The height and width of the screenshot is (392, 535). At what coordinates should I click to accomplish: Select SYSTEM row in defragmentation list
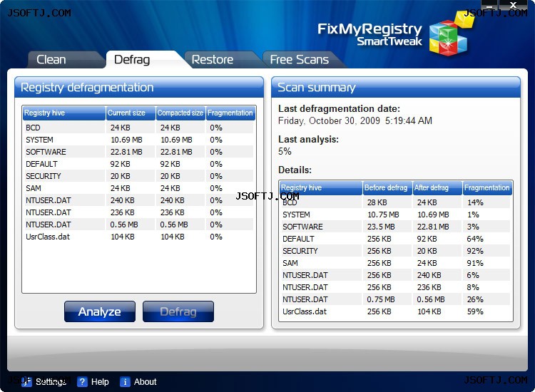[x=138, y=140]
